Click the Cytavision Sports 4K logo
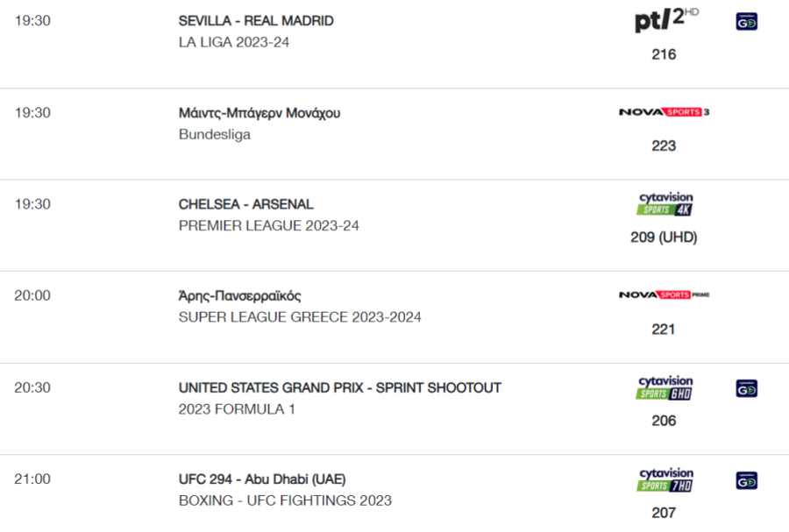The image size is (789, 532). (x=665, y=203)
